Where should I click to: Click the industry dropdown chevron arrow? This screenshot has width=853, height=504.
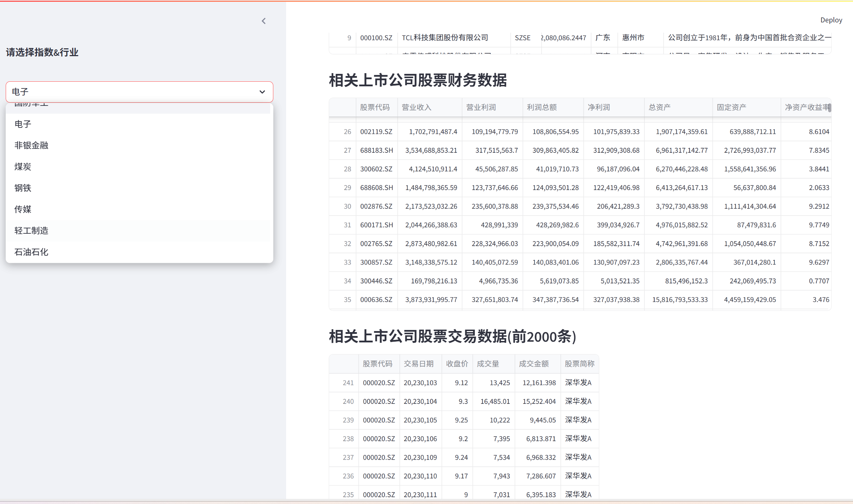click(262, 92)
